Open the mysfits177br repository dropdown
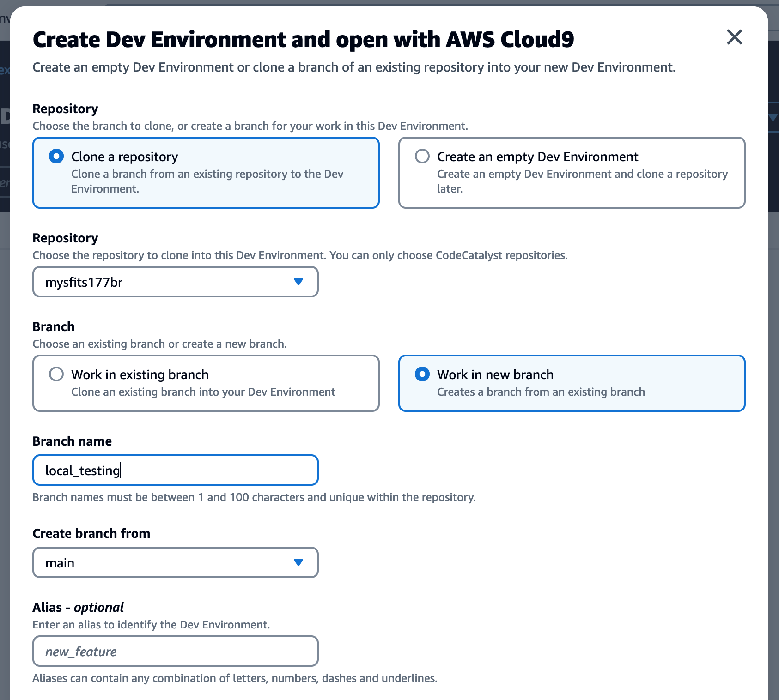Screen dimensions: 779x700 click(x=175, y=282)
